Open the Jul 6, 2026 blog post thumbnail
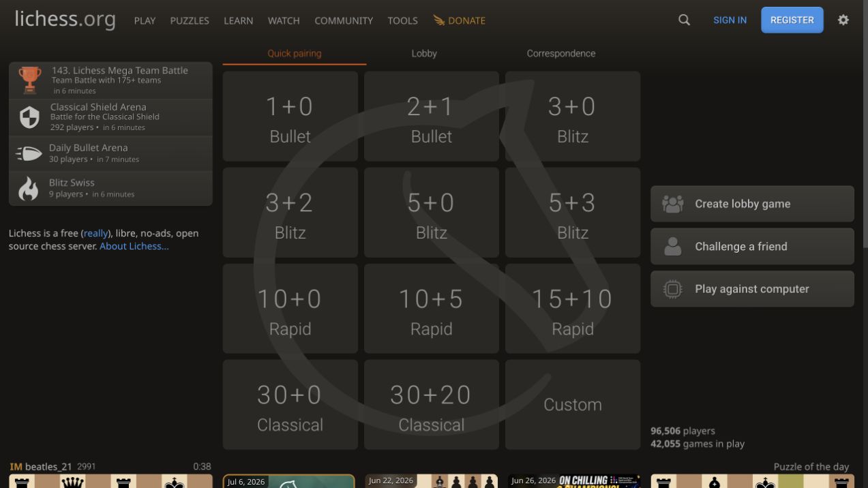 [289, 481]
